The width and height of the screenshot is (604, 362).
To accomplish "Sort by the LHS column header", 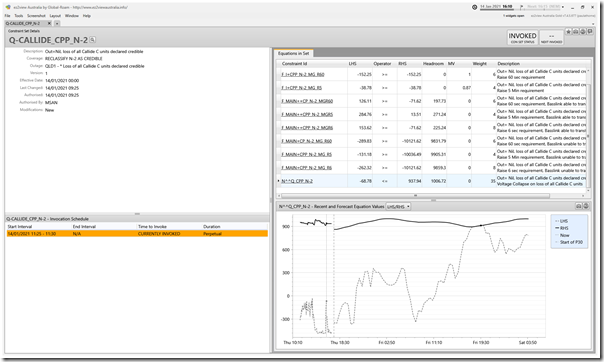I will click(x=352, y=64).
